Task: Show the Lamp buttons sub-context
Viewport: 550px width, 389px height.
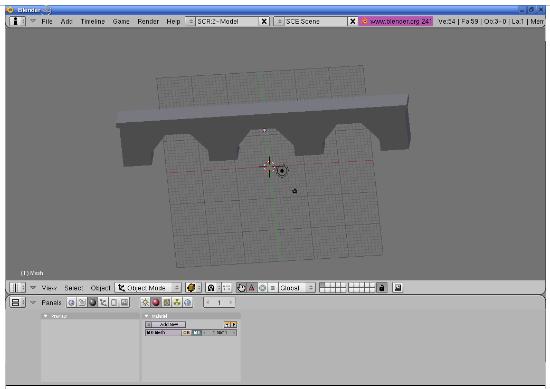Action: pos(145,302)
